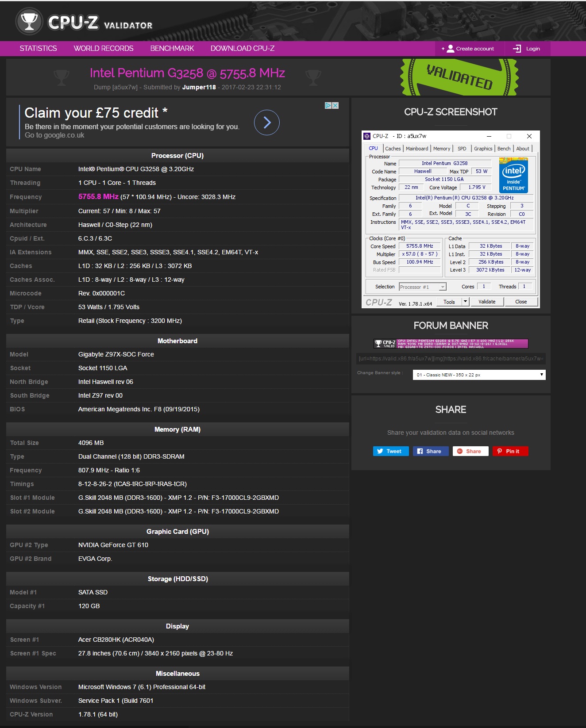Click the Core Speed 5755.8 MHz field
The height and width of the screenshot is (728, 586).
coord(420,246)
